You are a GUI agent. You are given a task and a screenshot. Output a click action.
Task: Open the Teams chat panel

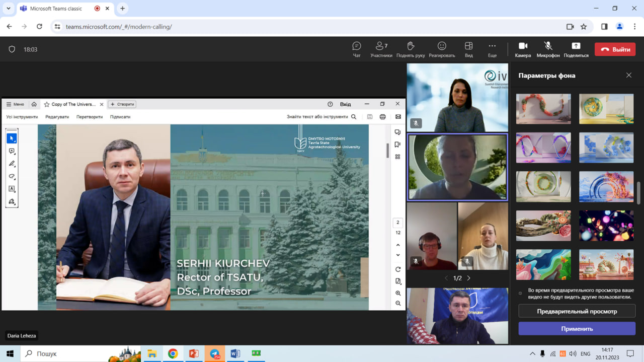tap(357, 49)
